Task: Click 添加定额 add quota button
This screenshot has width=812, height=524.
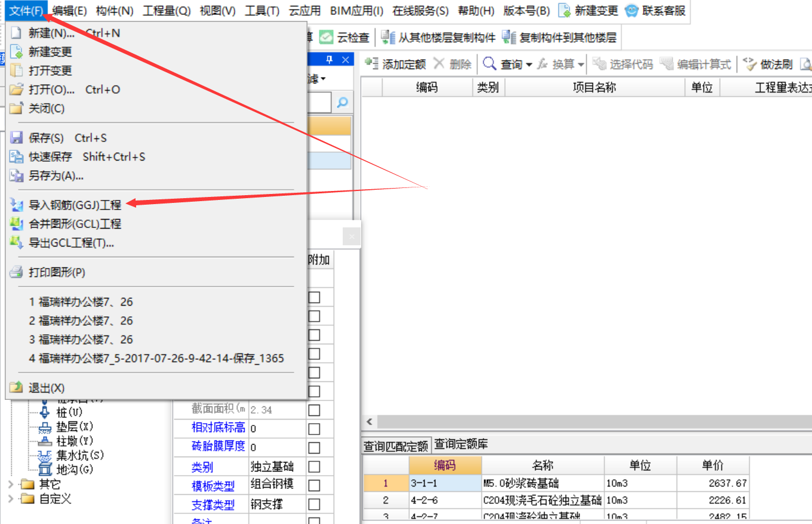Action: (395, 64)
